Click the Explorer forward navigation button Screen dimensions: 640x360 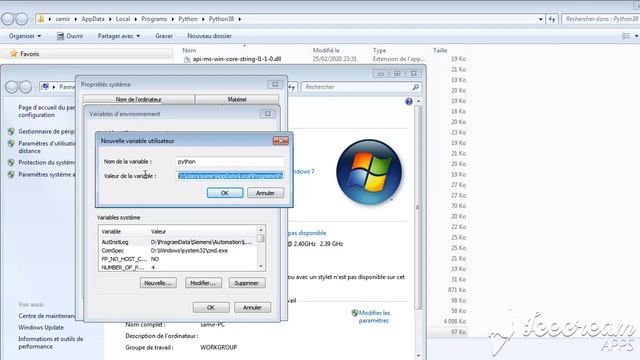pos(22,19)
